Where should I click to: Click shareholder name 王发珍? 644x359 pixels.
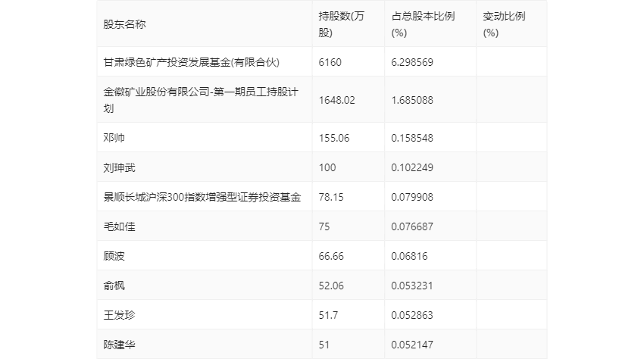pos(119,315)
